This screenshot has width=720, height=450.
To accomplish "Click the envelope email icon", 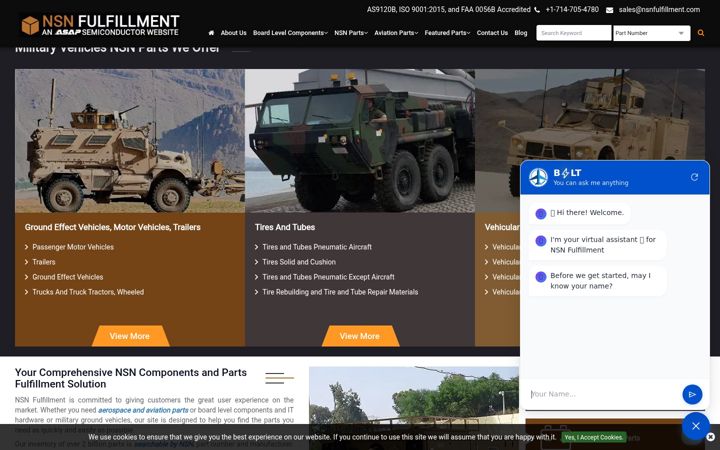I will click(609, 10).
